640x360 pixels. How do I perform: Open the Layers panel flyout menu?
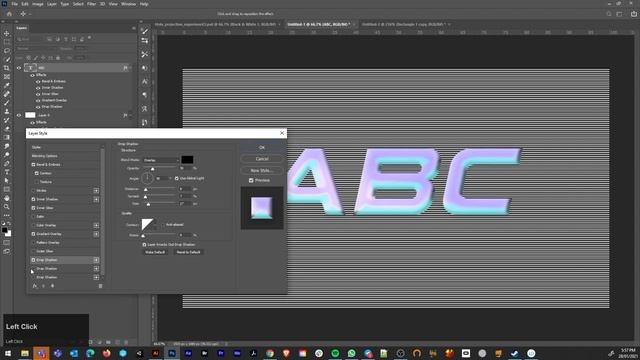click(x=133, y=28)
